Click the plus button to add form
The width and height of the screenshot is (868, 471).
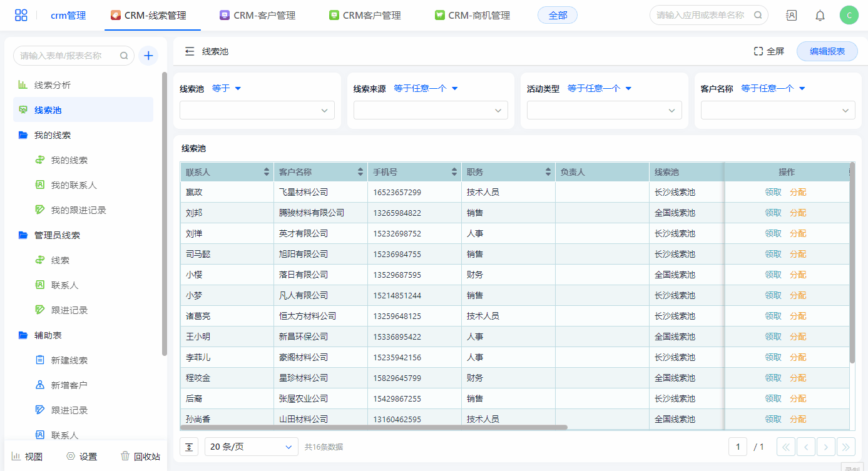[x=148, y=56]
